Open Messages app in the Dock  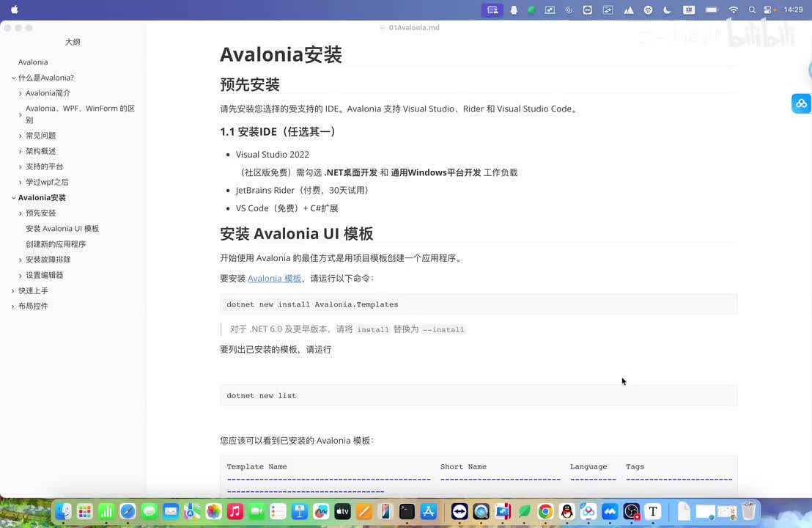(x=150, y=512)
